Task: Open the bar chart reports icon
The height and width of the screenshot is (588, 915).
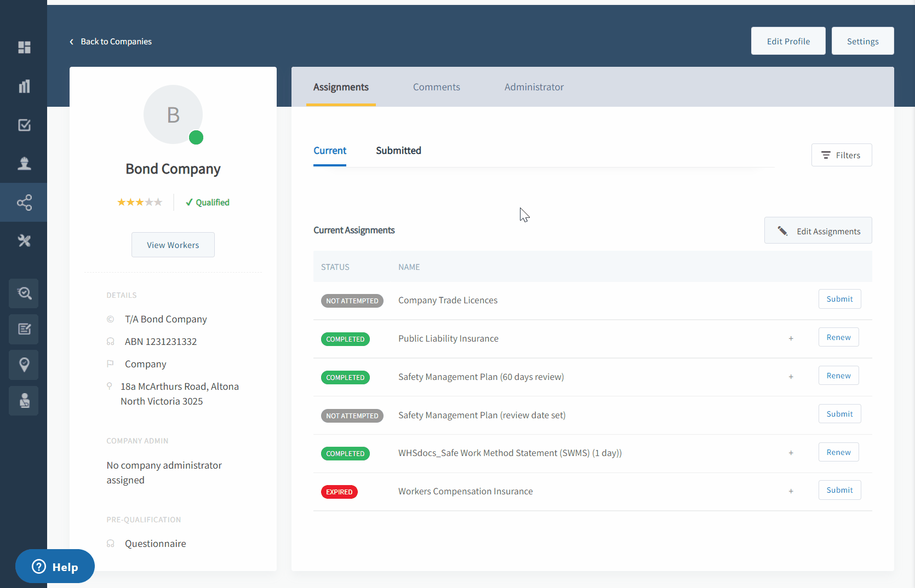Action: coord(24,87)
